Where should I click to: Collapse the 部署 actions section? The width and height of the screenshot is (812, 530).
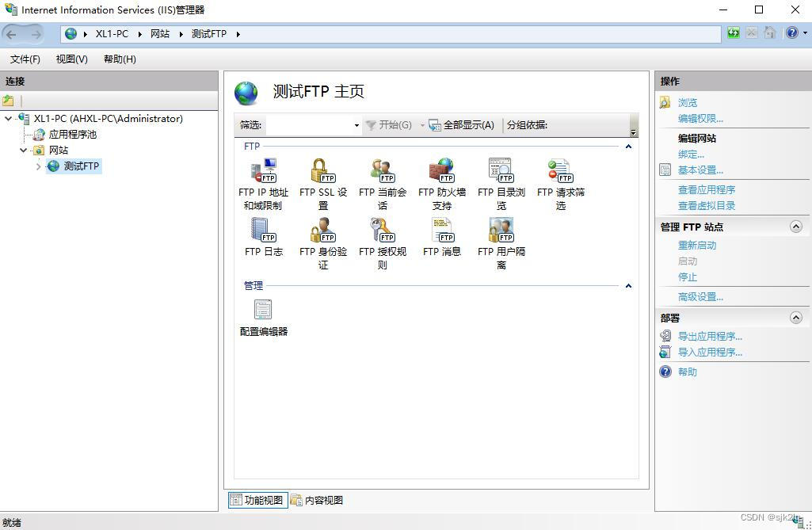796,318
